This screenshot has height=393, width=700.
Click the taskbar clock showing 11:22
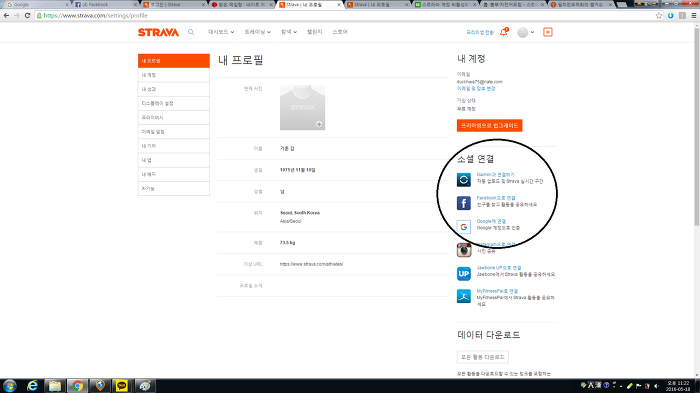click(678, 386)
